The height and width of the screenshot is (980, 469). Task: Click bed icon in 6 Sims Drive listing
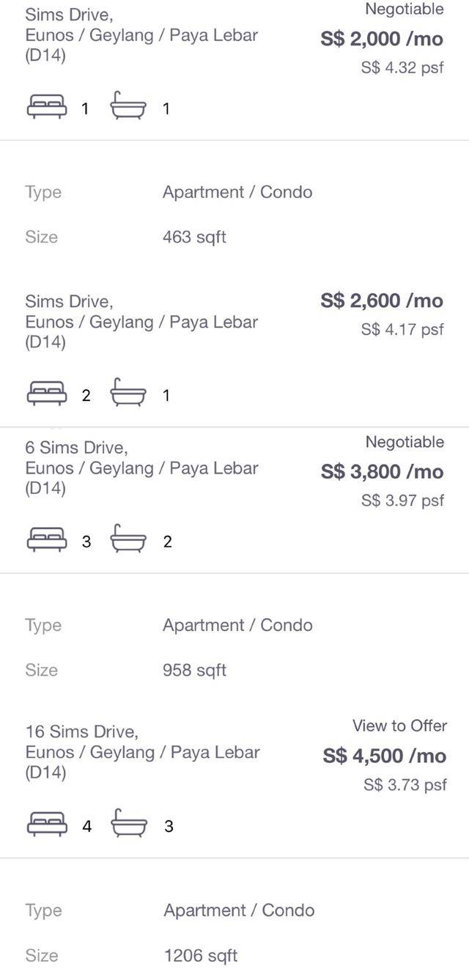tap(47, 541)
